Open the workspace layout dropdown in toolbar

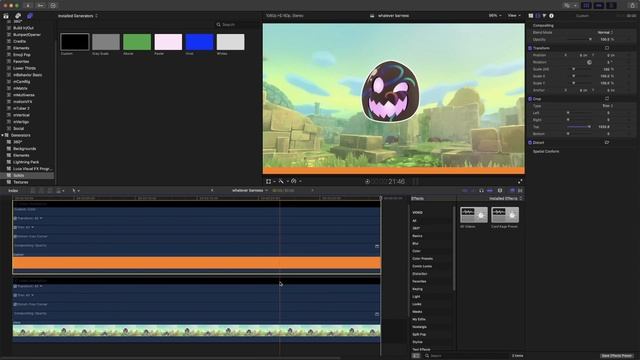[x=570, y=5]
